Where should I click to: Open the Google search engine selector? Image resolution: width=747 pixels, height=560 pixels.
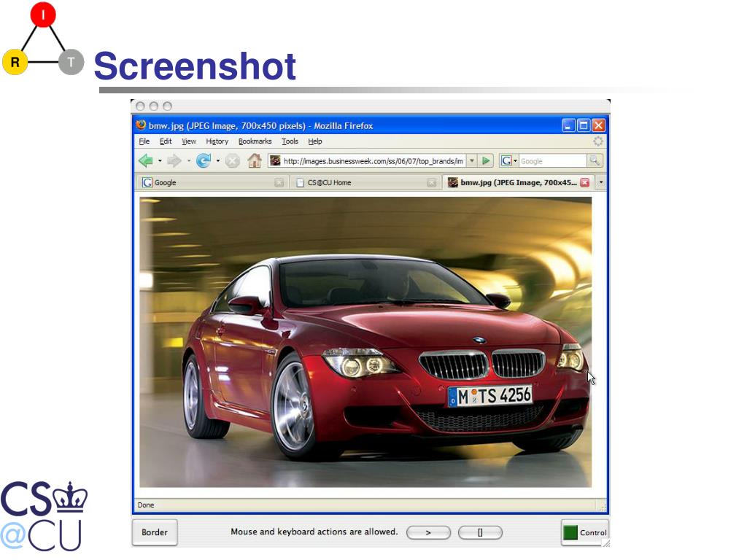508,161
